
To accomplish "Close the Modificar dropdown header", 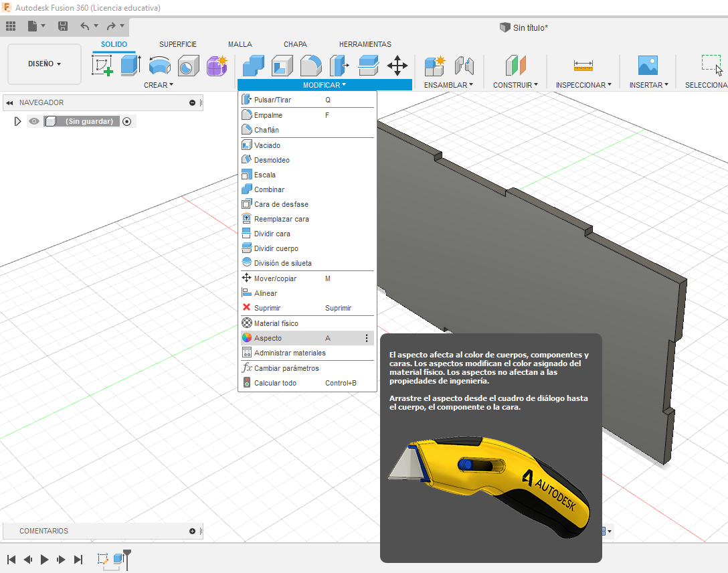I will pos(325,85).
